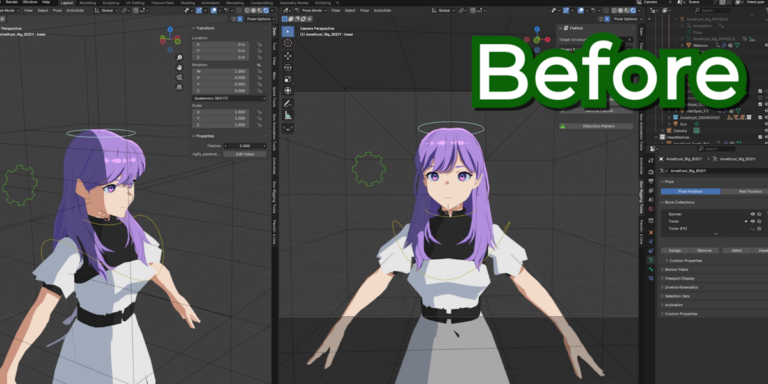Image resolution: width=768 pixels, height=384 pixels.
Task: Select the Measure tool in right viewport toolbar
Action: pyautogui.click(x=288, y=115)
